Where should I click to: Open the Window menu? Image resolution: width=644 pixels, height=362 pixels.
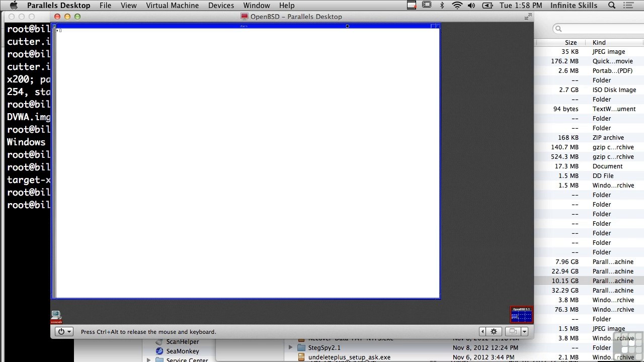[257, 6]
